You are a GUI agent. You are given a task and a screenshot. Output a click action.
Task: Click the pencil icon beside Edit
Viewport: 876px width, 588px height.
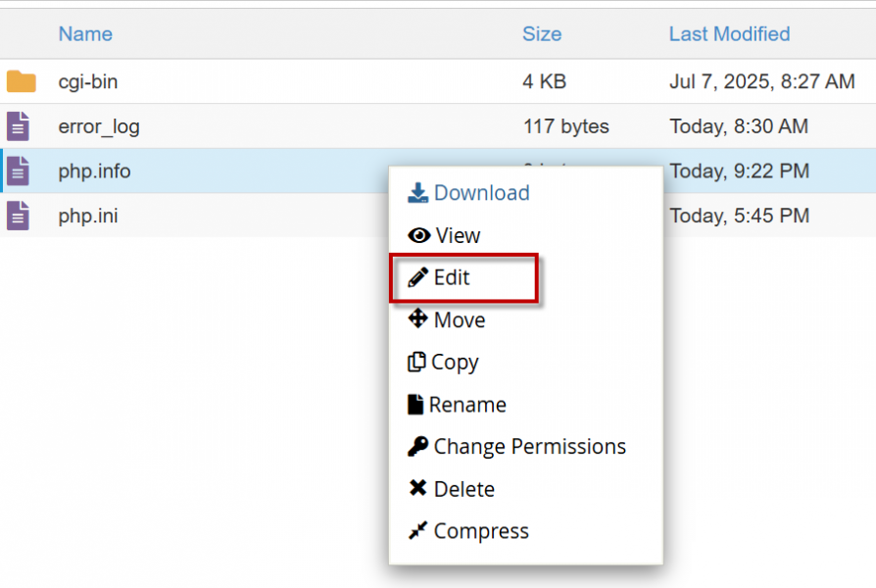click(418, 278)
